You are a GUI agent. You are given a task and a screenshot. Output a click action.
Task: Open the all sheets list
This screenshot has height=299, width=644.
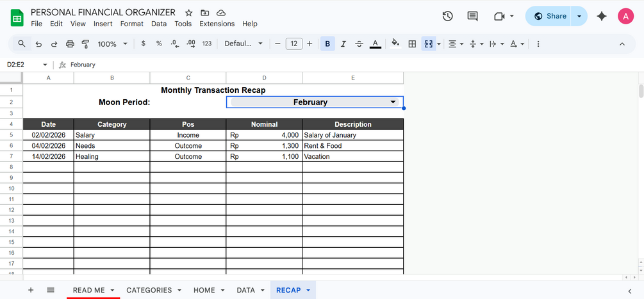pos(51,290)
